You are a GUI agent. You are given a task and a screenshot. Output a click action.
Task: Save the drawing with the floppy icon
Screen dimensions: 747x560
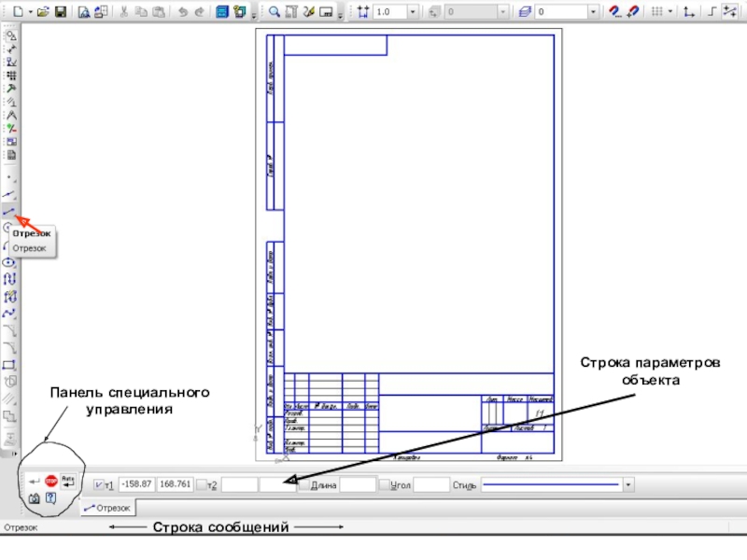pos(61,12)
